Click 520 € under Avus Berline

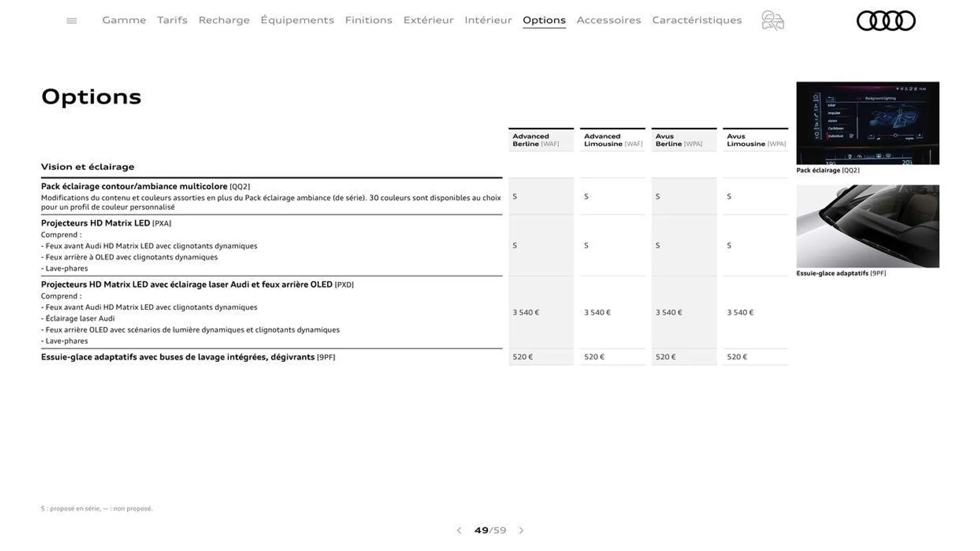pyautogui.click(x=666, y=357)
